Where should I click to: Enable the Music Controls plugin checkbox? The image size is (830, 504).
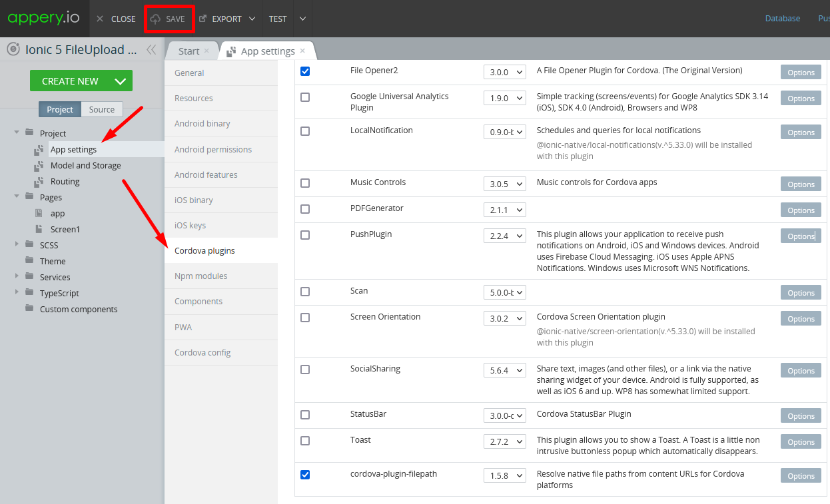(305, 183)
